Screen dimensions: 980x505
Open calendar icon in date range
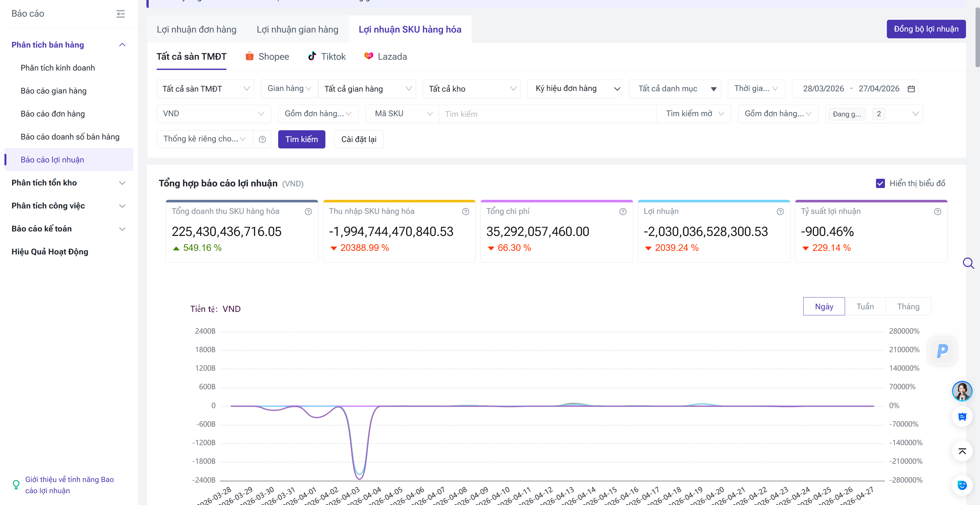[x=911, y=89]
